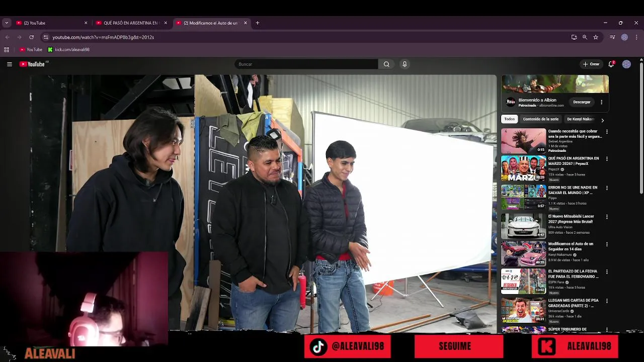644x362 pixels.
Task: Open 'Modificamos el Auto de un Seguidor' suggestion
Action: tap(523, 253)
